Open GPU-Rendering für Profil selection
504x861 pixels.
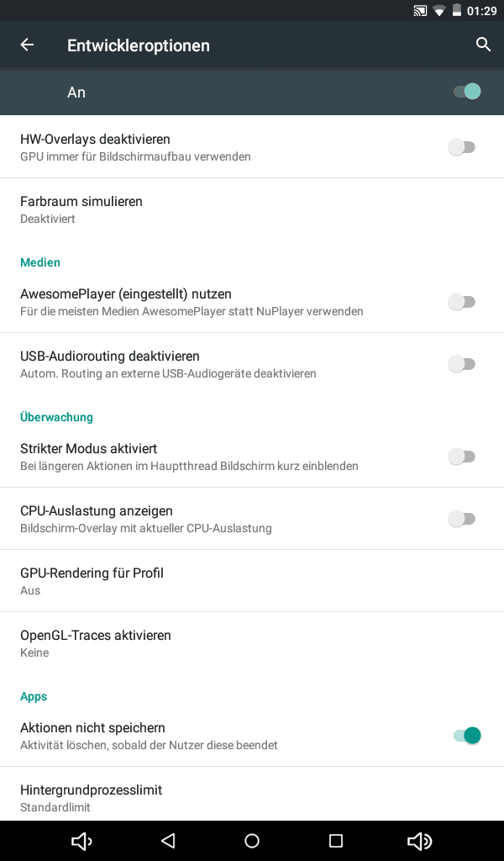coord(92,581)
